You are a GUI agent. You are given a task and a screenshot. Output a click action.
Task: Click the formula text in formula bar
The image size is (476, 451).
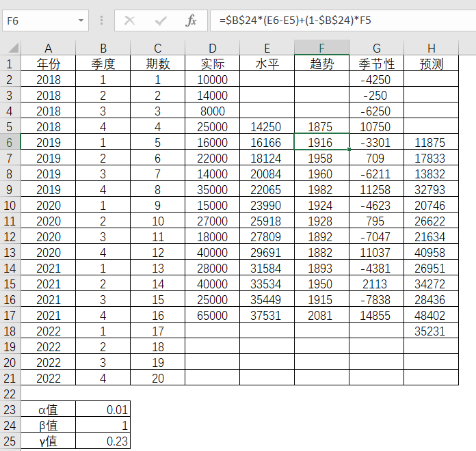coord(295,20)
